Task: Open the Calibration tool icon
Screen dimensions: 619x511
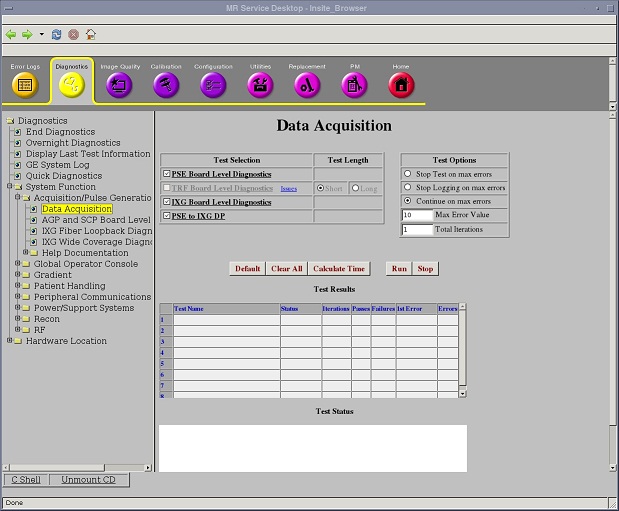Action: pyautogui.click(x=166, y=85)
